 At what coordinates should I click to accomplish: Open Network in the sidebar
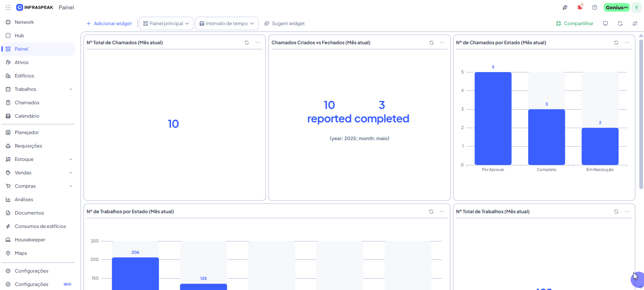(38, 22)
